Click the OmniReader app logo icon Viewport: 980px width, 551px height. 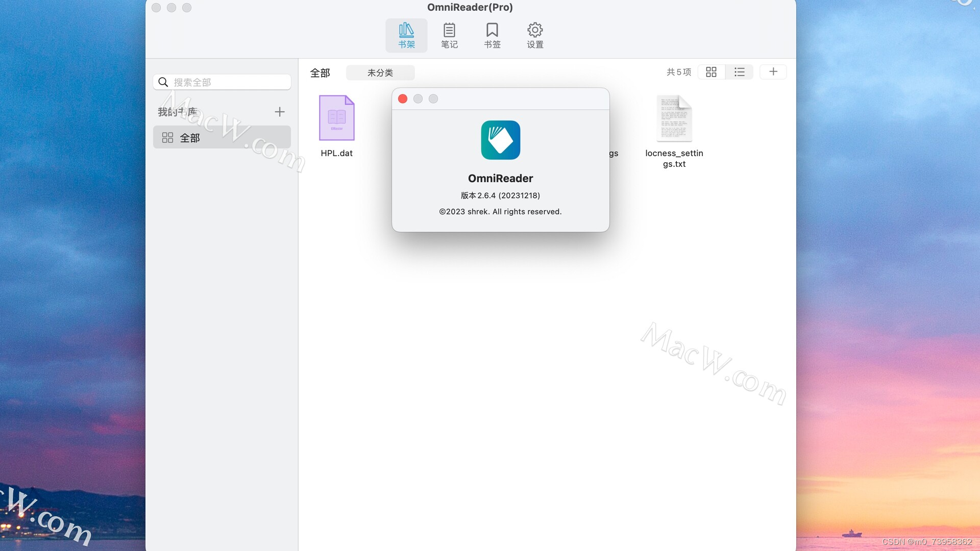(500, 140)
